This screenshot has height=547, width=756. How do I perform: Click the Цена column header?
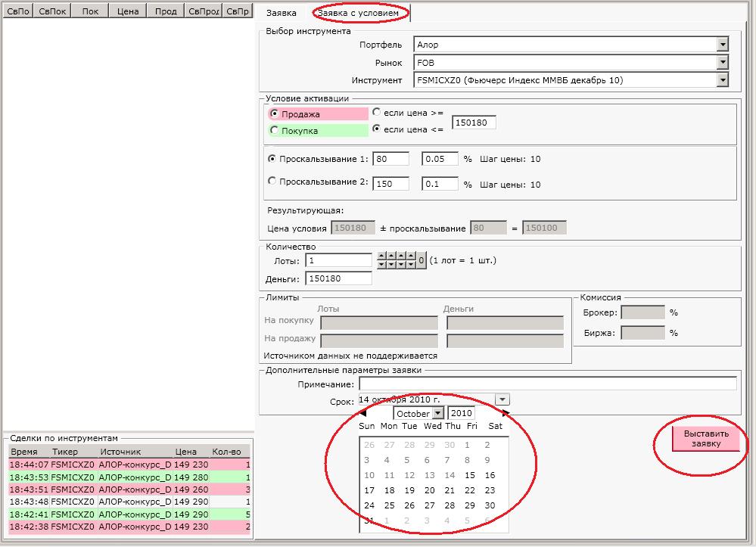[x=127, y=12]
